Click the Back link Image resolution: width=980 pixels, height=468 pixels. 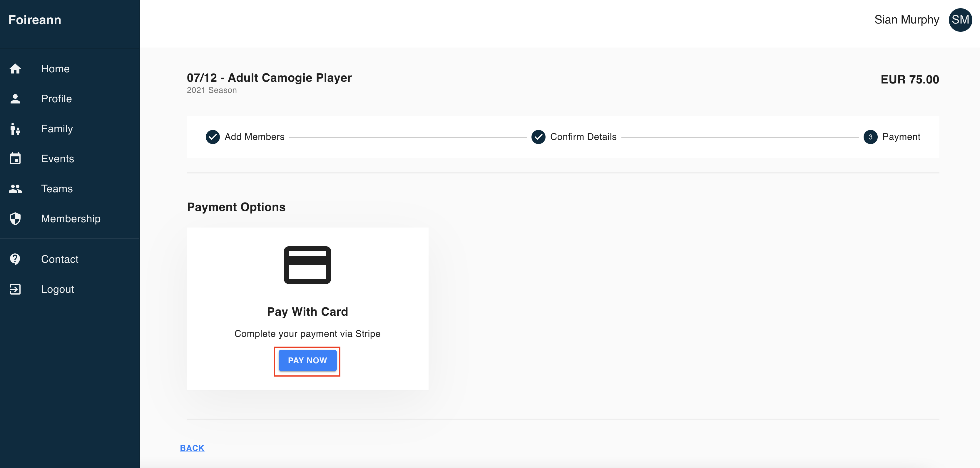pos(192,448)
